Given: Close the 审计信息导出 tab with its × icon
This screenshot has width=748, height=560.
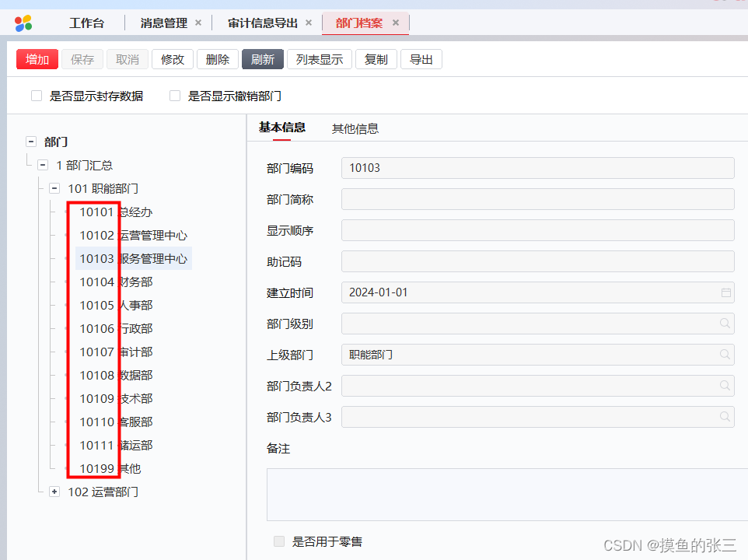Looking at the screenshot, I should [309, 23].
